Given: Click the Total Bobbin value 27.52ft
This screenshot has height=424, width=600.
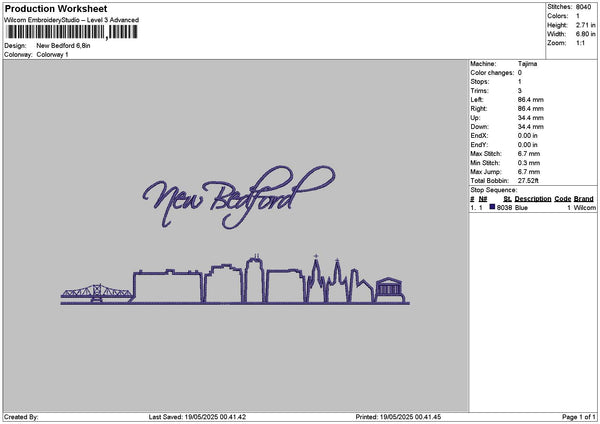Looking at the screenshot, I should click(528, 181).
